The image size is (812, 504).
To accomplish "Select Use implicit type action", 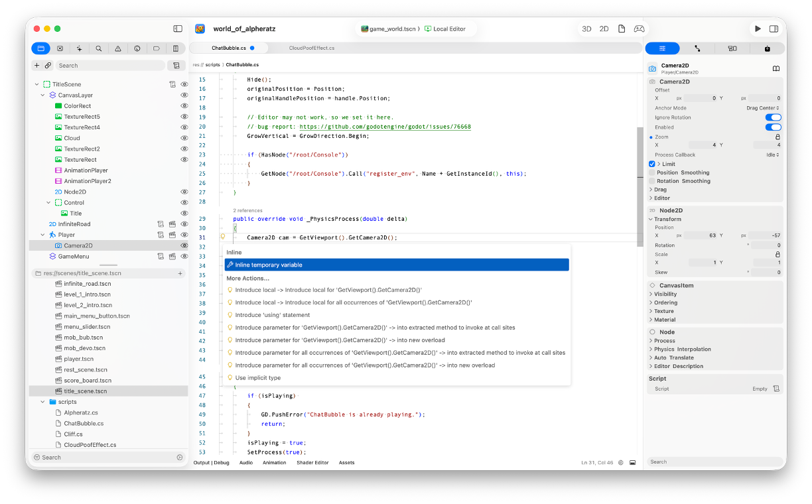I will [397, 378].
